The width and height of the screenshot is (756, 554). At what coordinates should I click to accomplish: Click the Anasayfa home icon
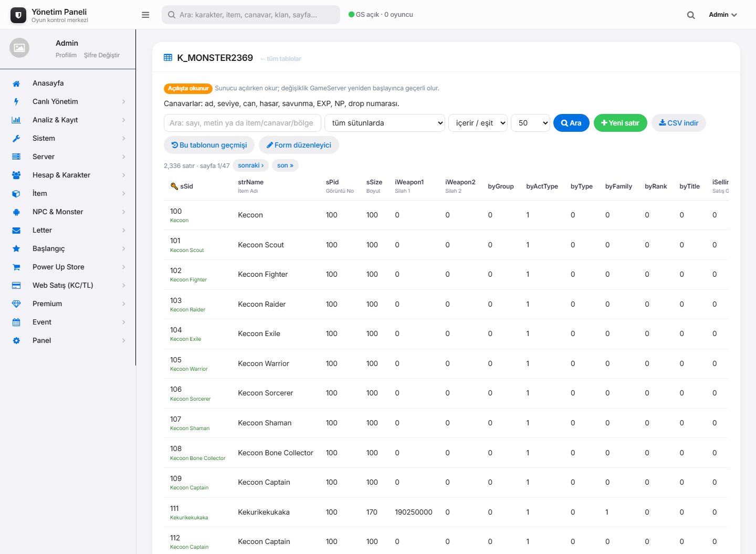click(16, 83)
